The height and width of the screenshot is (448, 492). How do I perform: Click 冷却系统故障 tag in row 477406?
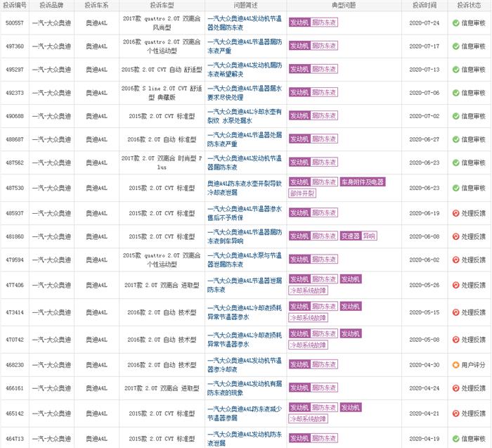click(308, 290)
